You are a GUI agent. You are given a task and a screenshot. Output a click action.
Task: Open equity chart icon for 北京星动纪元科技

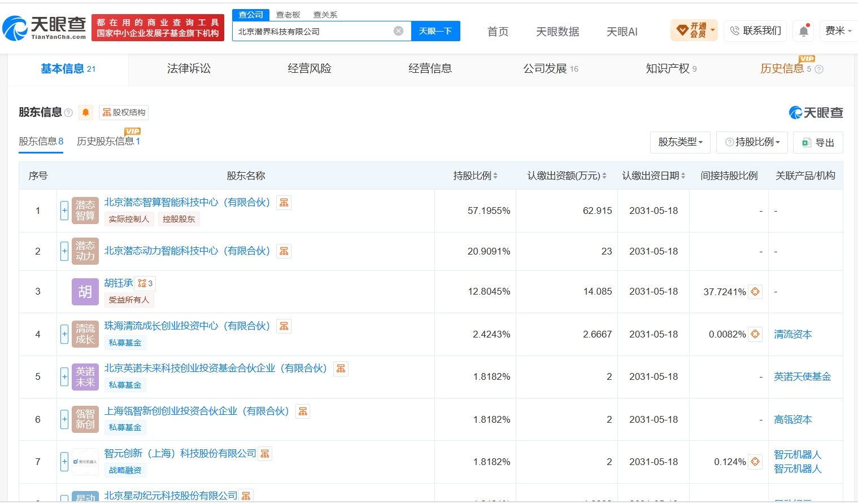tap(246, 496)
